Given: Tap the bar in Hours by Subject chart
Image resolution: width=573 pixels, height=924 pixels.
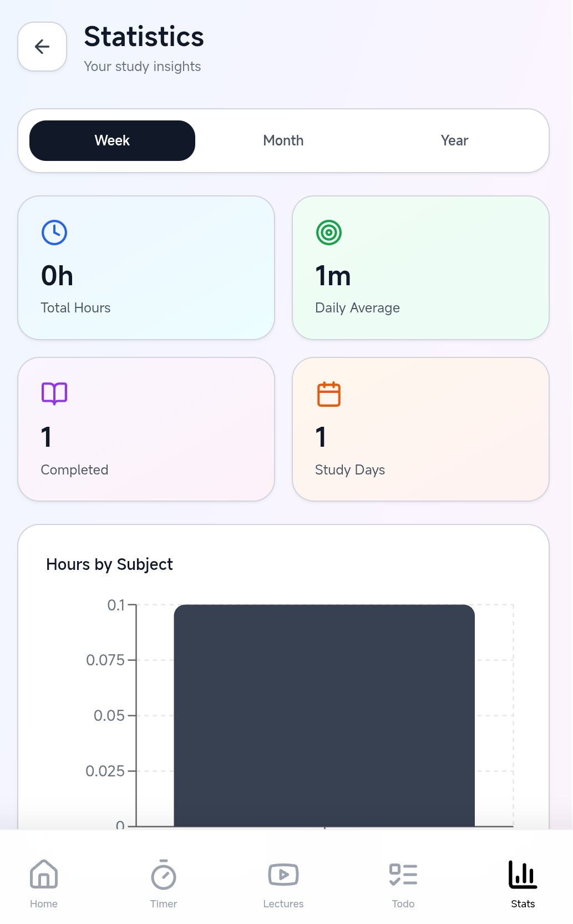Looking at the screenshot, I should [x=324, y=710].
